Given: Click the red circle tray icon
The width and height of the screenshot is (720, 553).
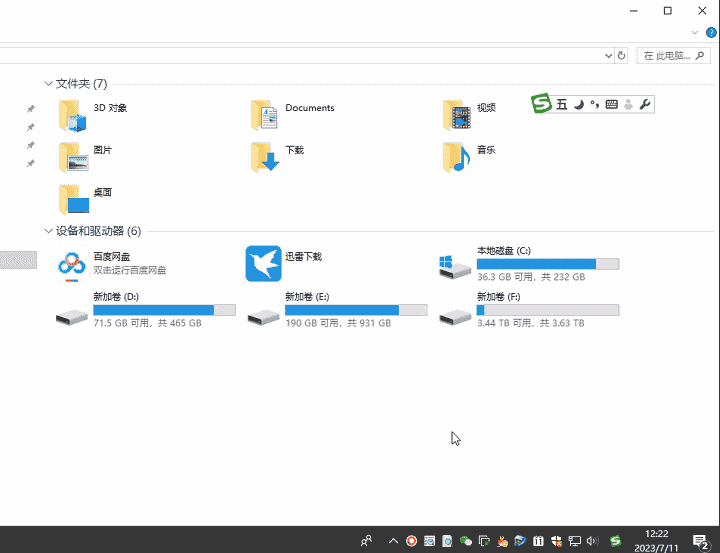Looking at the screenshot, I should coord(411,541).
